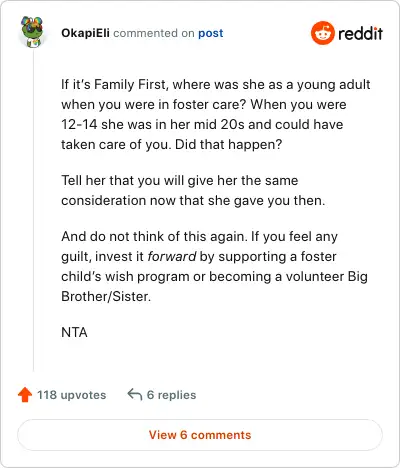This screenshot has height=468, width=400.
Task: Open the reddit wordmark link
Action: 360,33
